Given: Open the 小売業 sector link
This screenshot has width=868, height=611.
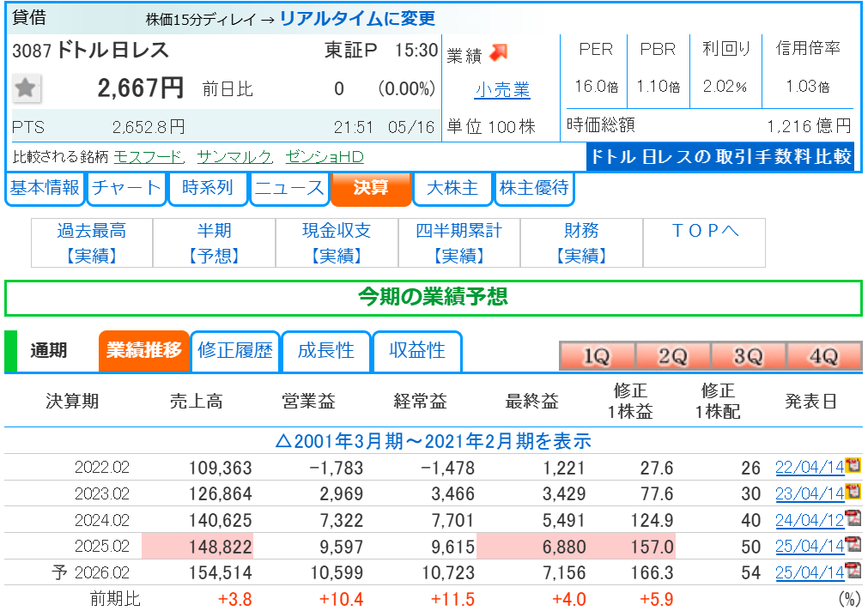Looking at the screenshot, I should [x=502, y=89].
